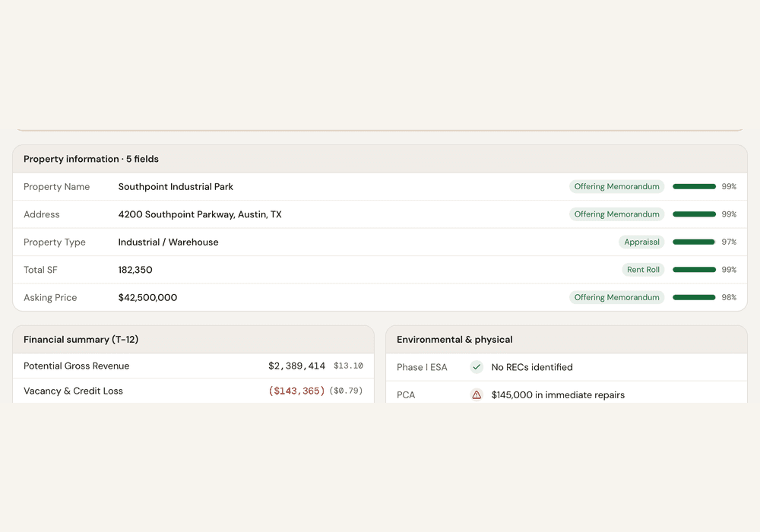The width and height of the screenshot is (760, 532).
Task: Click the confidence bar on Address row
Action: pos(694,214)
